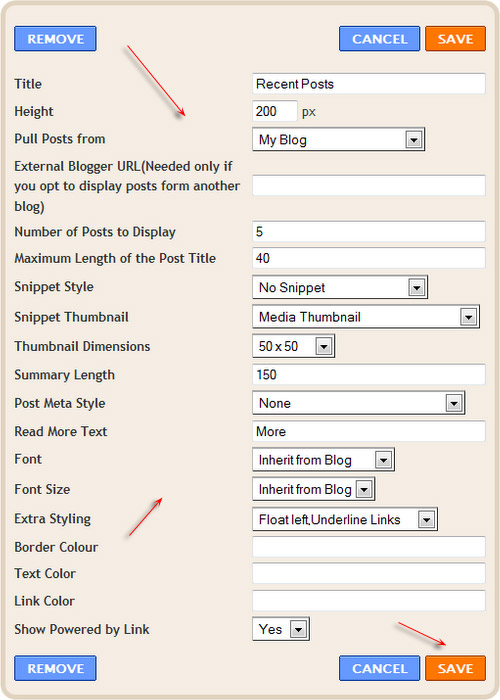Screen dimensions: 500x700
Task: Open the Snippet Style dropdown
Action: click(340, 287)
